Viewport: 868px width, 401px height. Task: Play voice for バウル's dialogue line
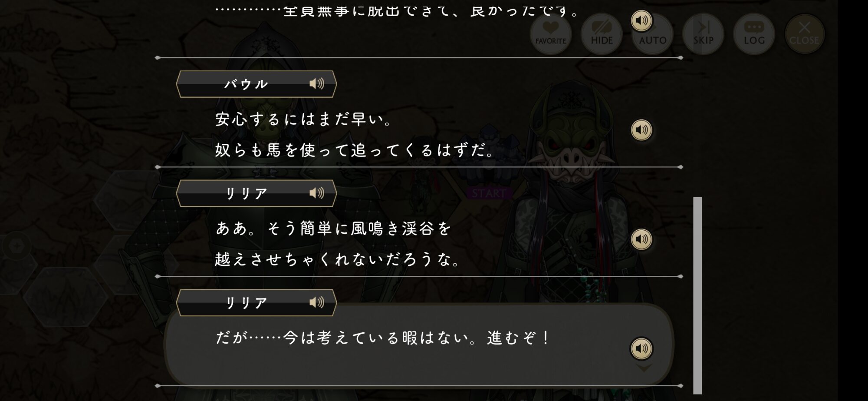[x=641, y=130]
